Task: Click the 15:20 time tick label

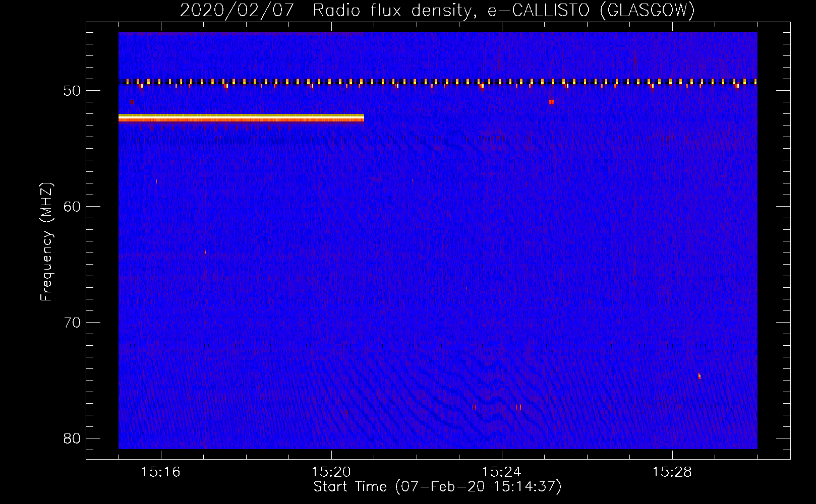Action: tap(331, 472)
